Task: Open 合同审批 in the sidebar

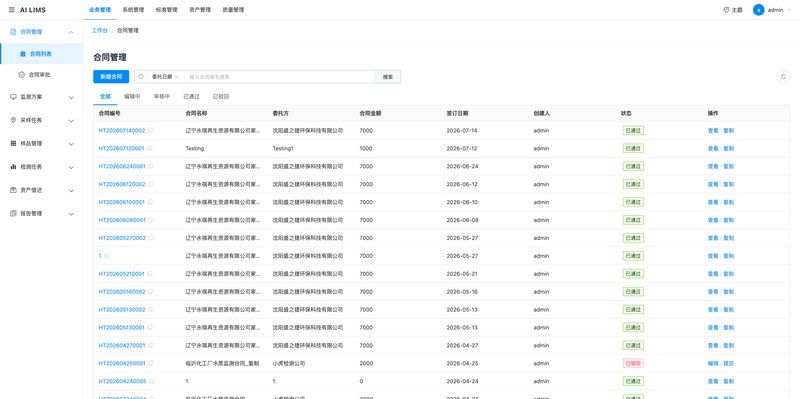Action: [41, 74]
